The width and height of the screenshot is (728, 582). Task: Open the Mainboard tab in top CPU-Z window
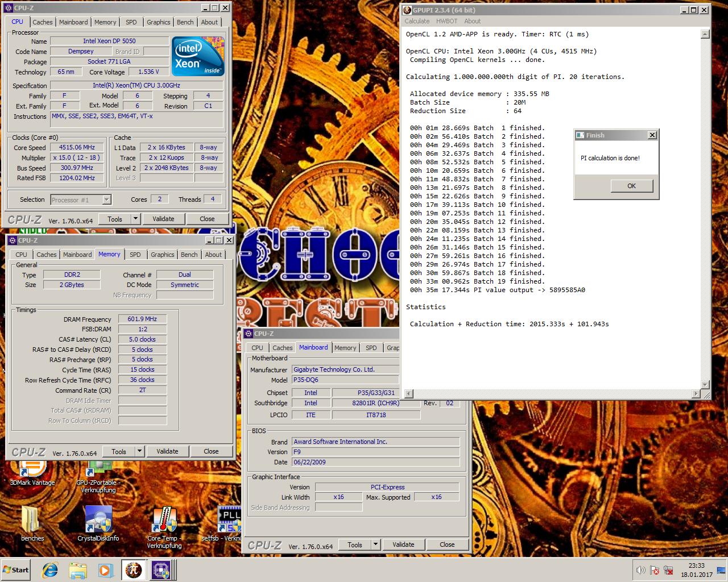[73, 22]
